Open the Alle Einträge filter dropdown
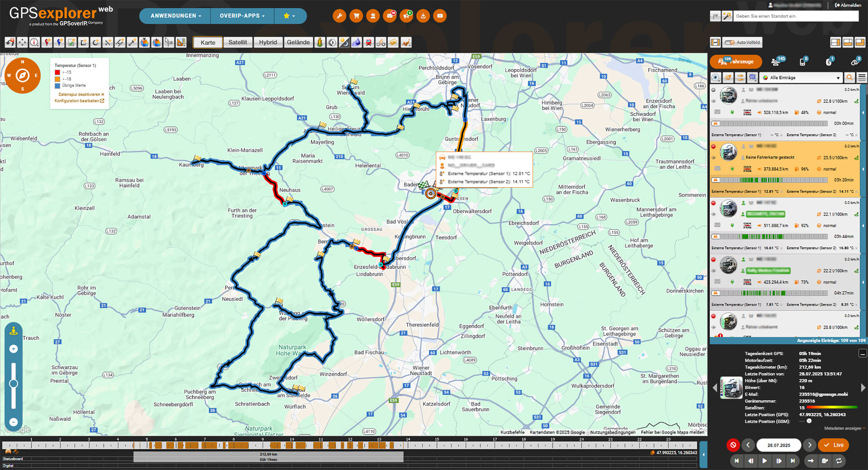This screenshot has width=868, height=470. click(801, 78)
